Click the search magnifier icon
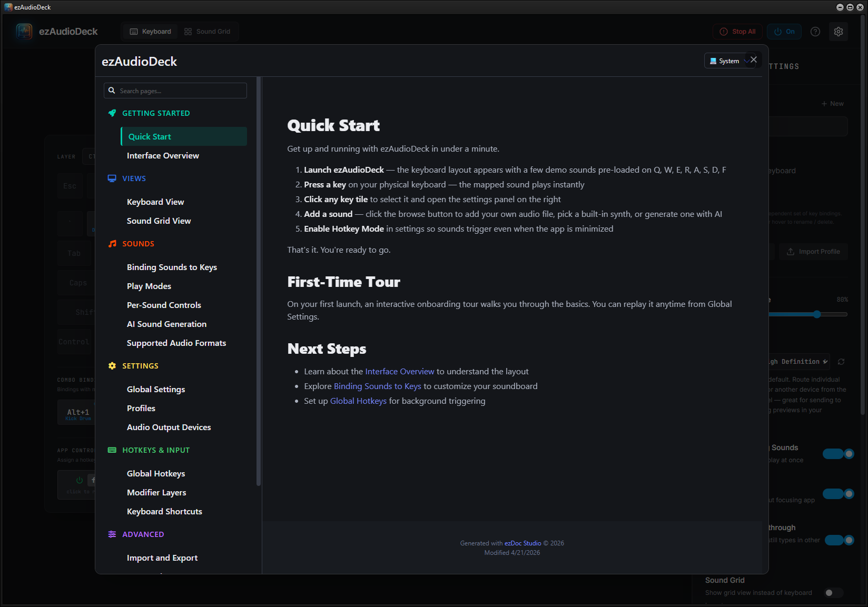The image size is (868, 607). tap(112, 91)
